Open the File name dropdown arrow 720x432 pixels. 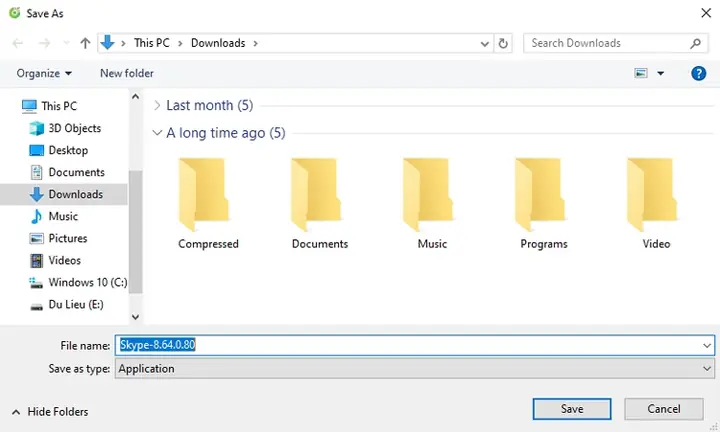[x=707, y=345]
